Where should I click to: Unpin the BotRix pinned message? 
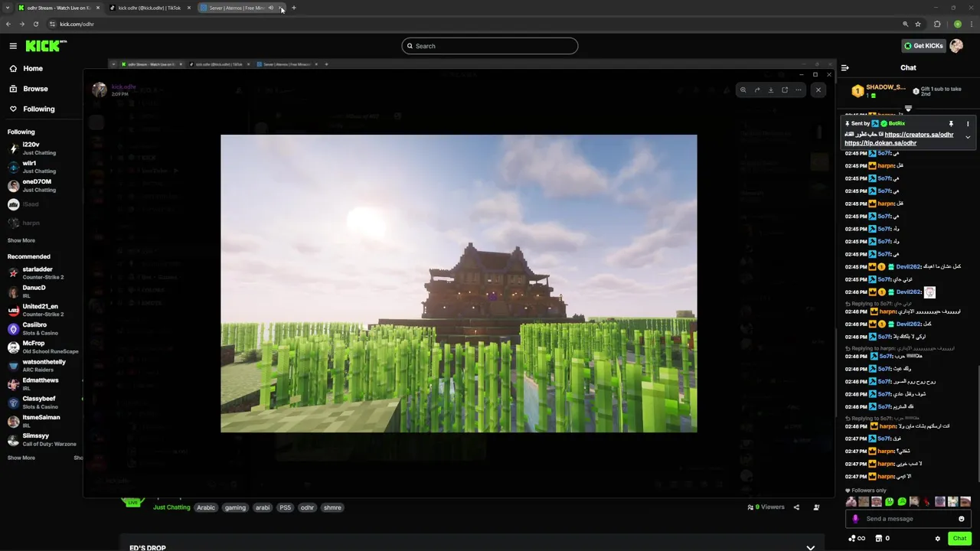[x=951, y=123]
